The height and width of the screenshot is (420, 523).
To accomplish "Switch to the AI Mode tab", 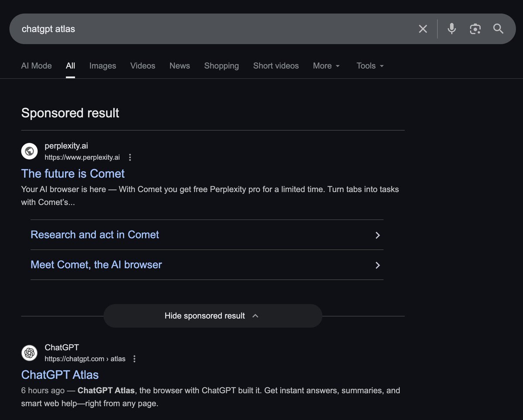I will click(x=37, y=66).
